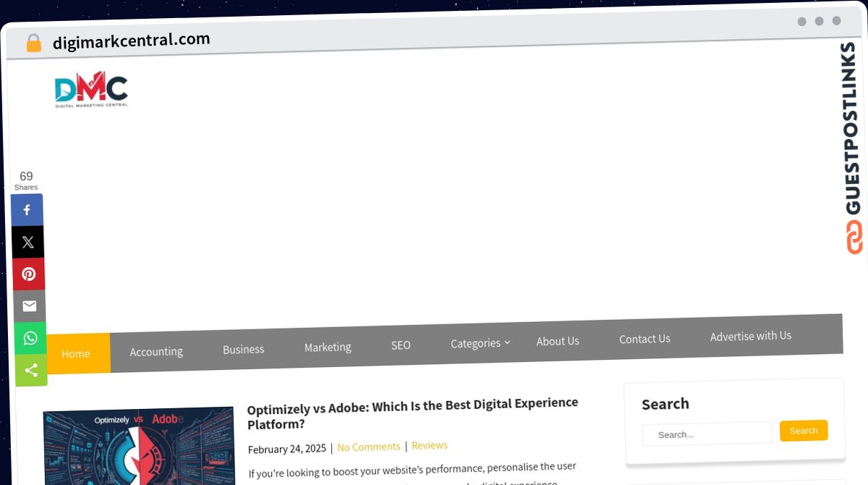The width and height of the screenshot is (868, 485).
Task: Click the search text input field
Action: 707,434
